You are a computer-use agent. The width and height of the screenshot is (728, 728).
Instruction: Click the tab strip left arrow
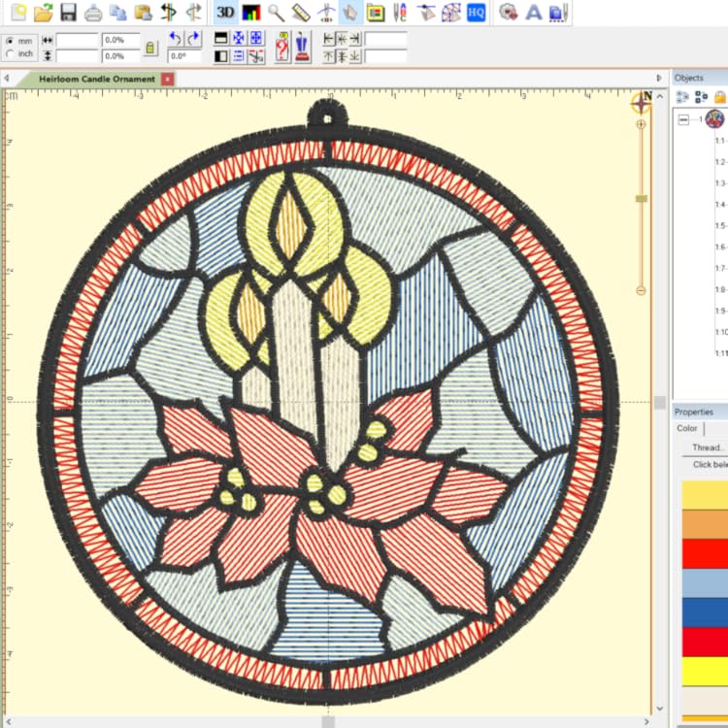6,79
